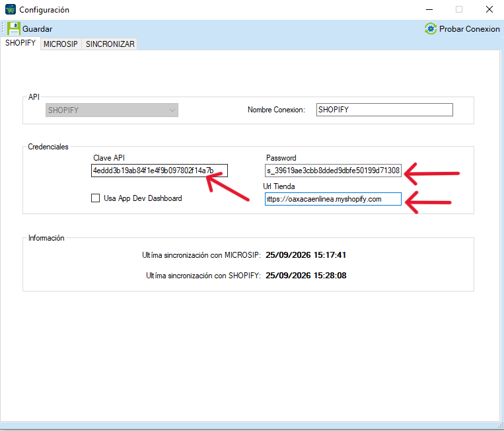Open the SINCRONIZAR tab

tap(110, 44)
